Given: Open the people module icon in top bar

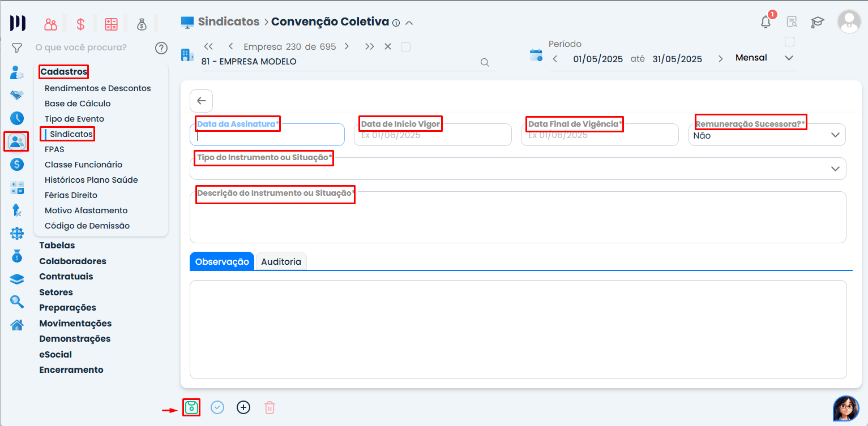Looking at the screenshot, I should [x=51, y=24].
